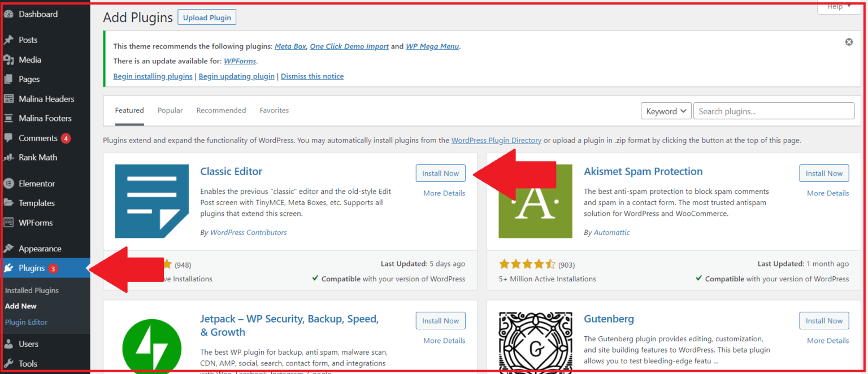The width and height of the screenshot is (868, 374).
Task: Switch to the Featured tab
Action: (129, 111)
